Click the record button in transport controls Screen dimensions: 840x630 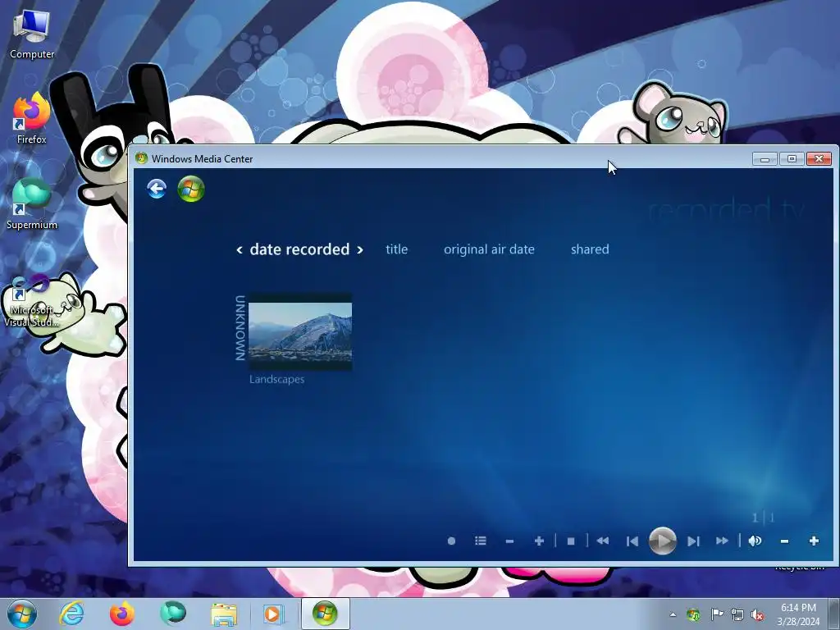point(452,541)
